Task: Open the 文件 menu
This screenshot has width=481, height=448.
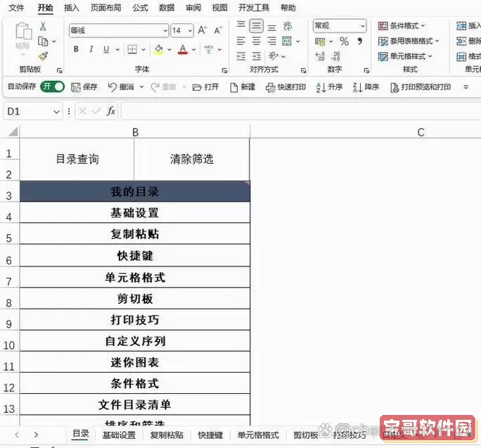Action: (x=17, y=8)
